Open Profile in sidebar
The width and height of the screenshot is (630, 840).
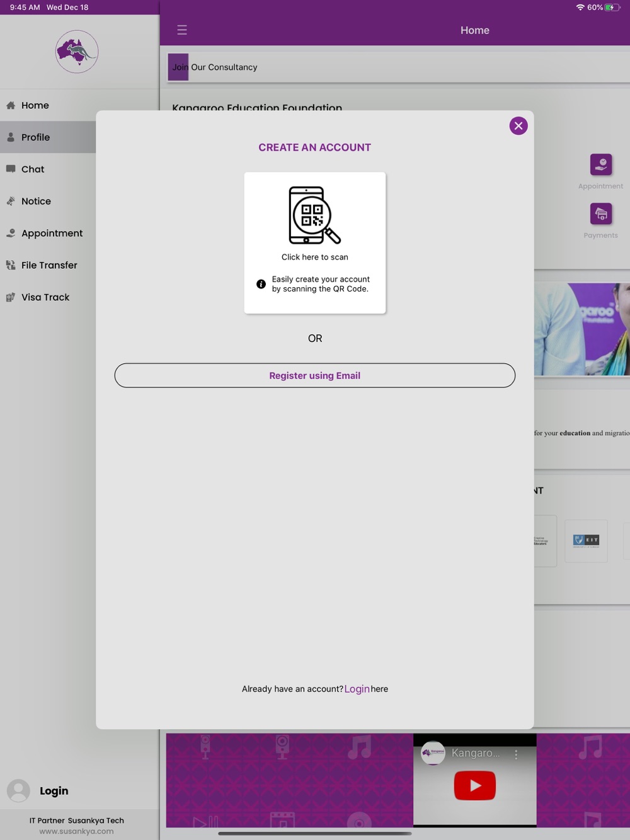48,137
